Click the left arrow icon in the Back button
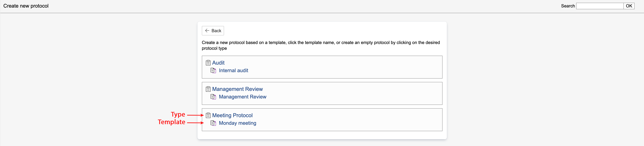 coord(207,31)
